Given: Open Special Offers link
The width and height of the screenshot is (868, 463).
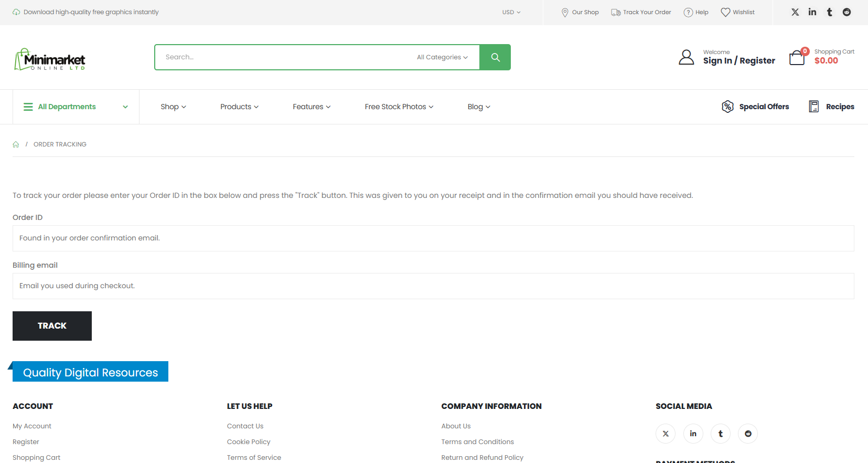Looking at the screenshot, I should 755,107.
